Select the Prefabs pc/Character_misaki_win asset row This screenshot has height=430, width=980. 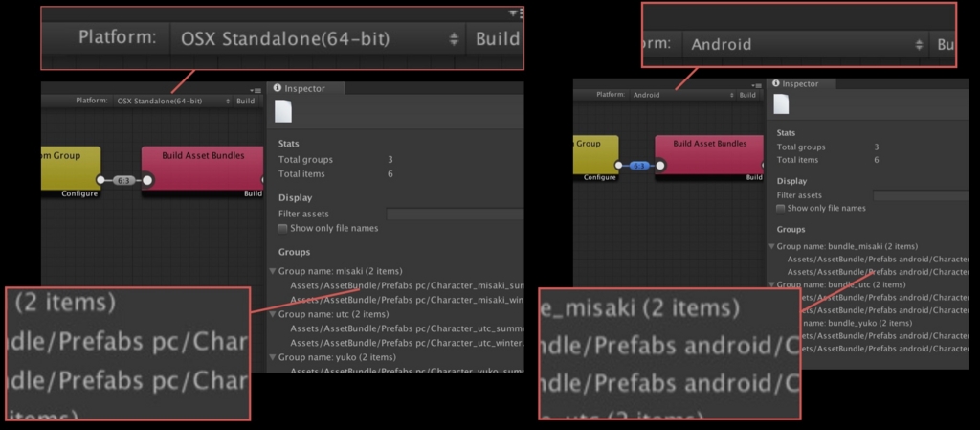[406, 300]
